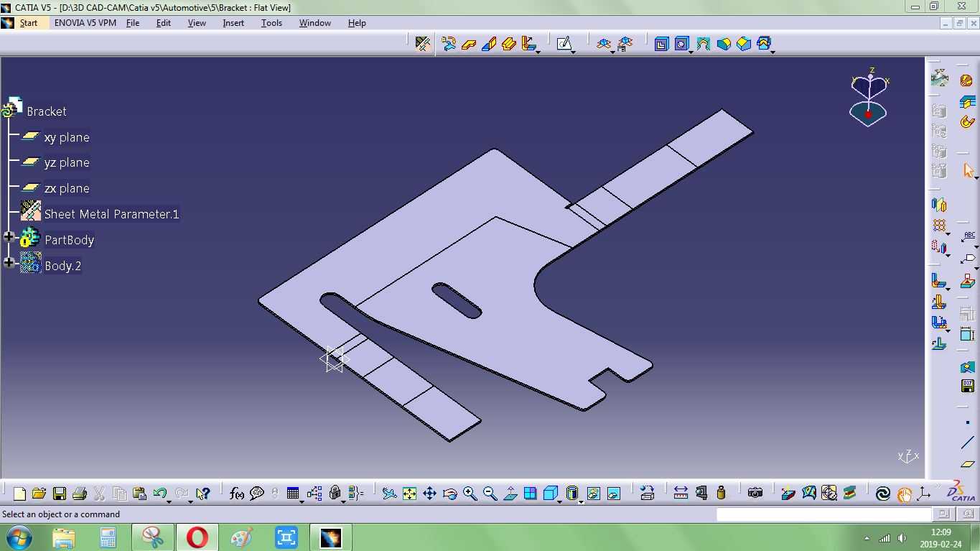Expand the PartBody tree node
Screen dimensions: 980x551
9,237
